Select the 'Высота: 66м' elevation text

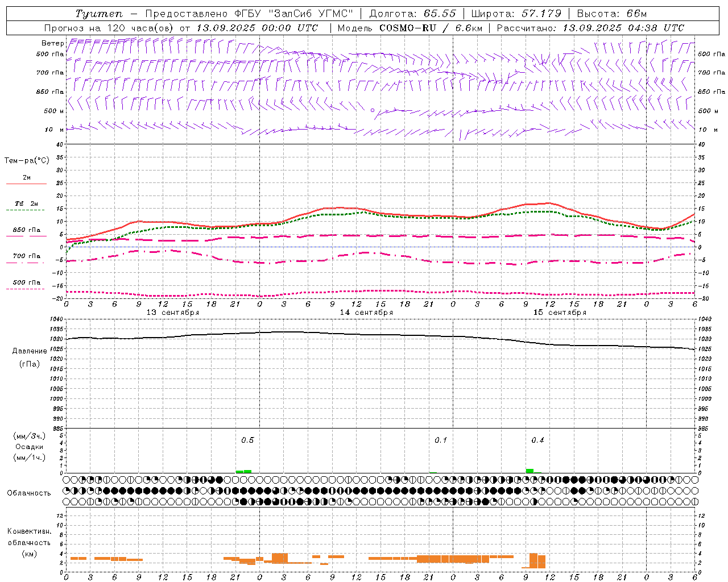(612, 14)
